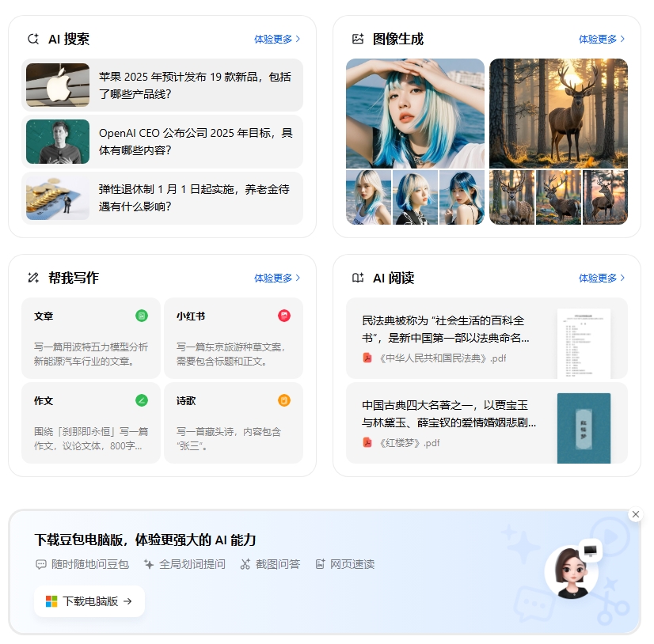Click the PDF icon beside 《红楼梦》
The width and height of the screenshot is (654, 644).
coord(367,442)
